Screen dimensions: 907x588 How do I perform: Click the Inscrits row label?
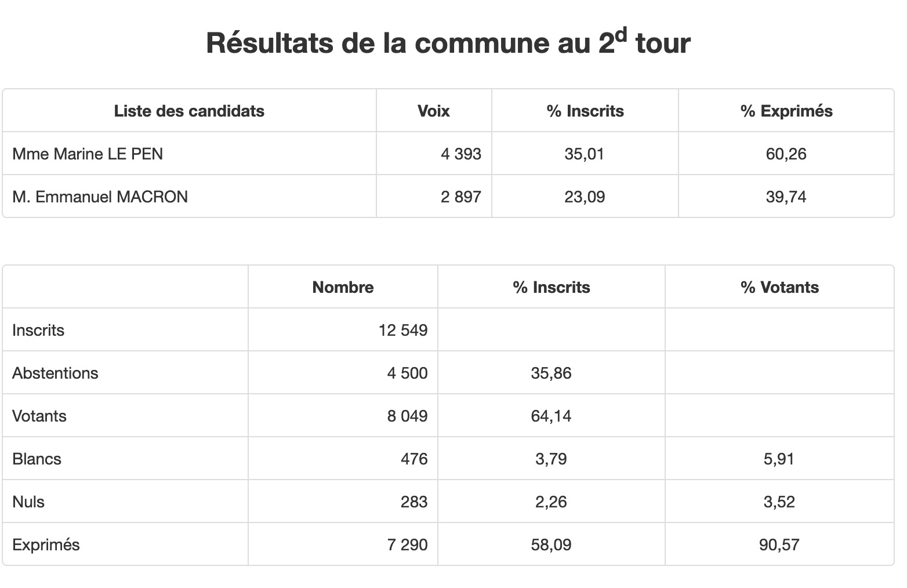coord(38,330)
